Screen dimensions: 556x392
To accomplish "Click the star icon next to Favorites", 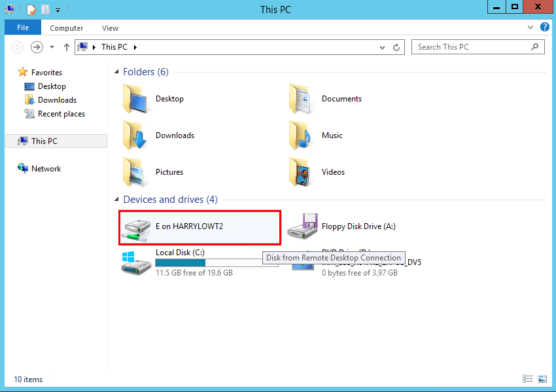I will (23, 72).
